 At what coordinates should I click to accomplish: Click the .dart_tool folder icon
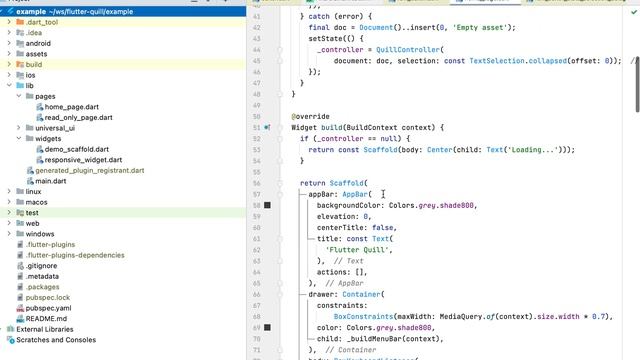click(x=20, y=22)
